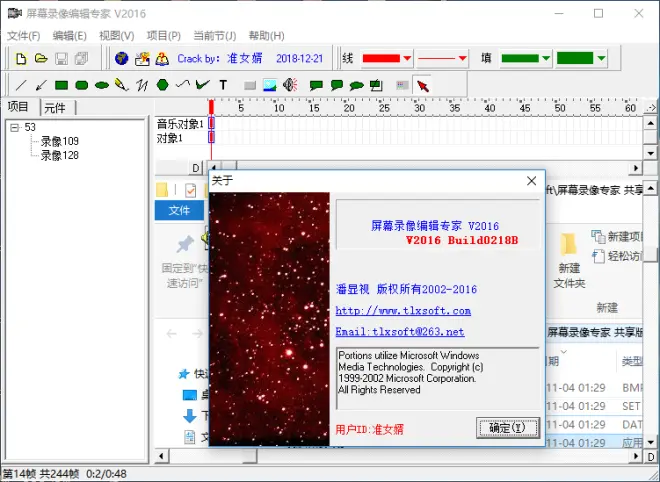Choose the text T tool

tap(223, 85)
